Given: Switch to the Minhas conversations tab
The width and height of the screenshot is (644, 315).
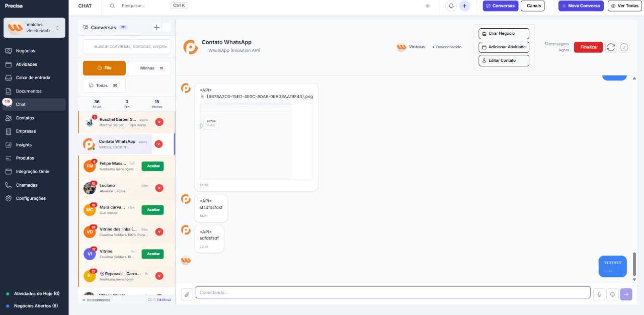Looking at the screenshot, I should pos(149,68).
